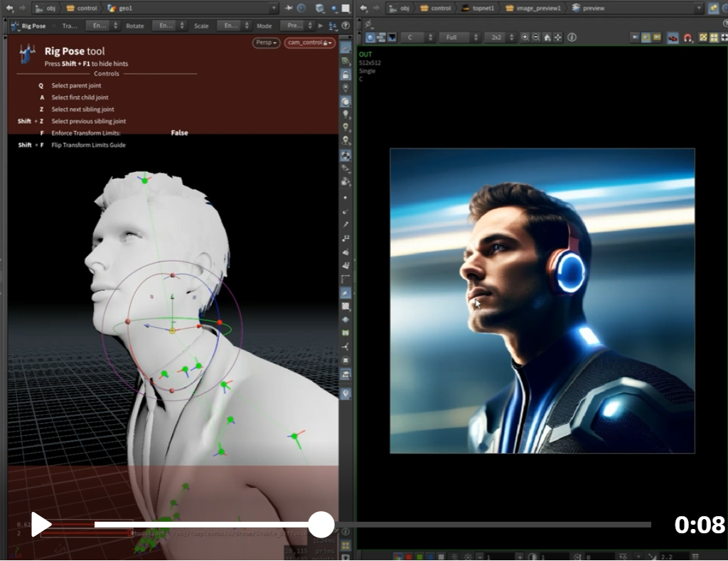This screenshot has height=561, width=728.
Task: Toggle the horizontal lines icon next to the sphere icon
Action: click(x=381, y=38)
